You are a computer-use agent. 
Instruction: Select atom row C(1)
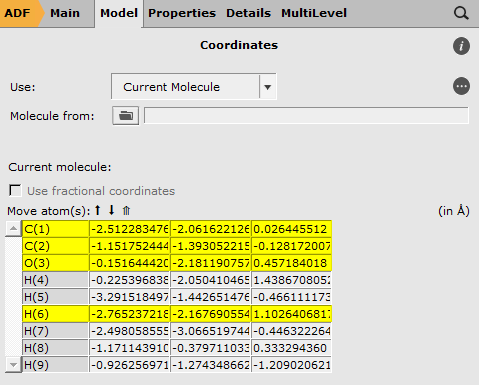[55, 229]
